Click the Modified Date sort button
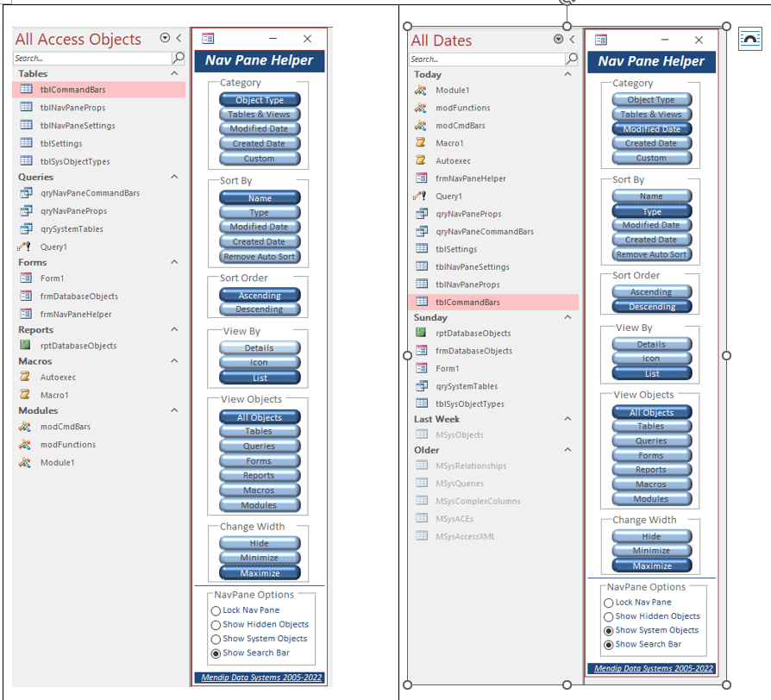 259,226
